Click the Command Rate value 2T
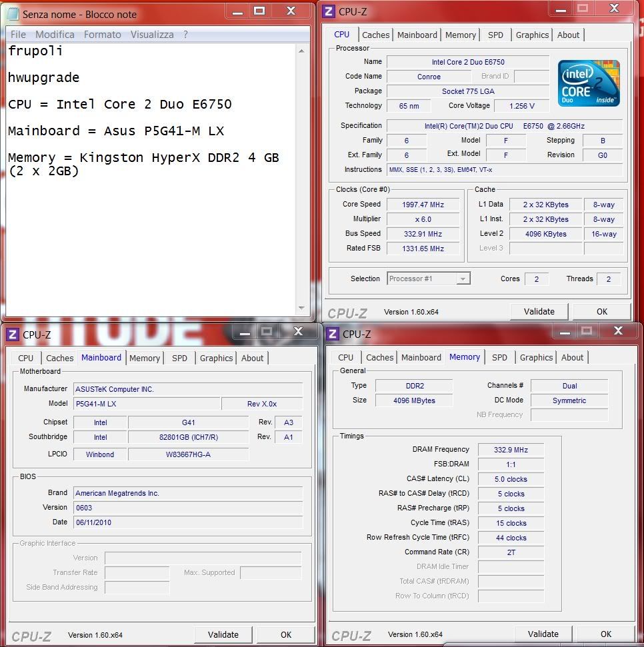 [511, 552]
